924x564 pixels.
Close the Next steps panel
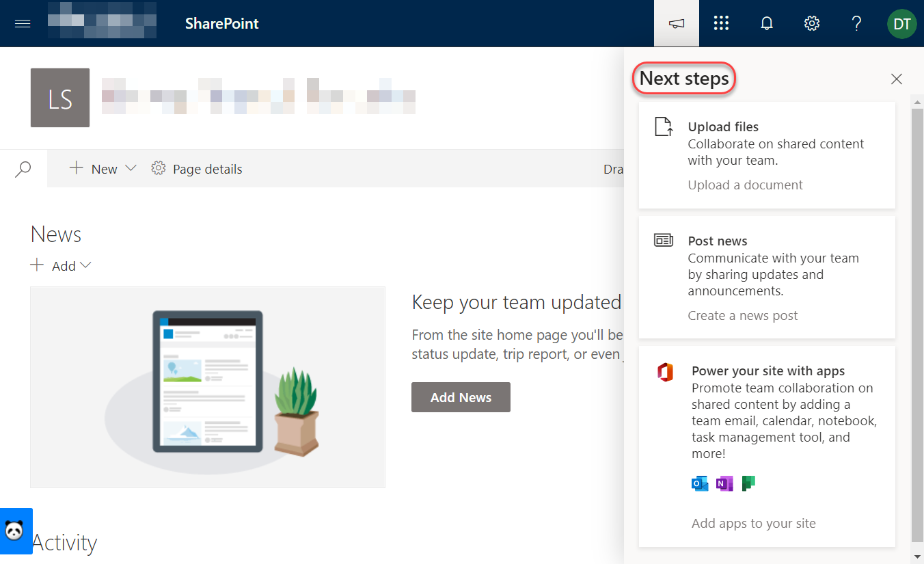[x=897, y=79]
